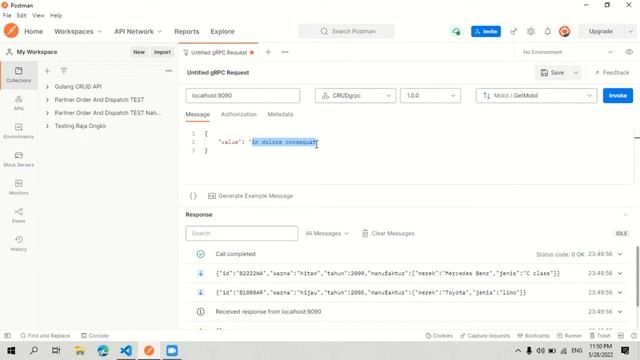Open the Edit menu
The height and width of the screenshot is (360, 640).
click(22, 16)
